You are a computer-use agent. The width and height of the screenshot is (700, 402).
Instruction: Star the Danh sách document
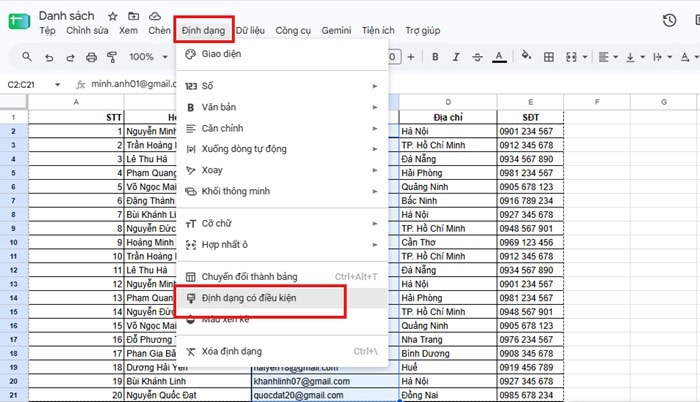(112, 17)
